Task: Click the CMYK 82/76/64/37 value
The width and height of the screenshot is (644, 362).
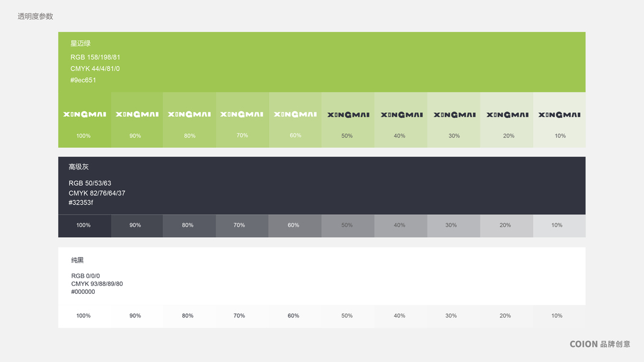Action: tap(97, 193)
